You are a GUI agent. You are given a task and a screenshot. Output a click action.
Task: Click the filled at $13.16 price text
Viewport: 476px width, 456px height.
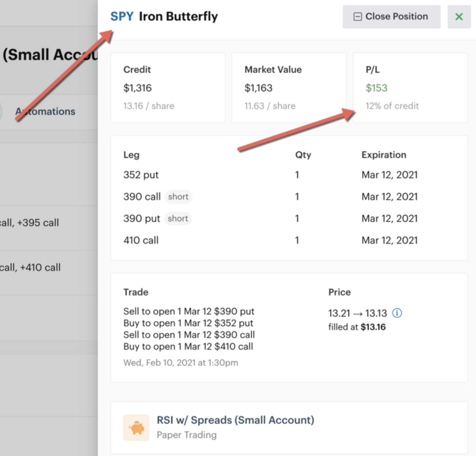coord(356,327)
